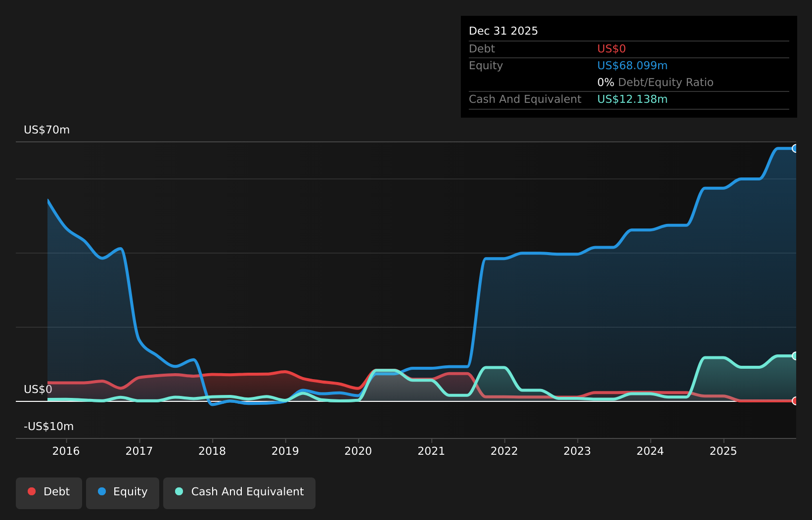Click the 2022 x-axis label

pos(504,451)
